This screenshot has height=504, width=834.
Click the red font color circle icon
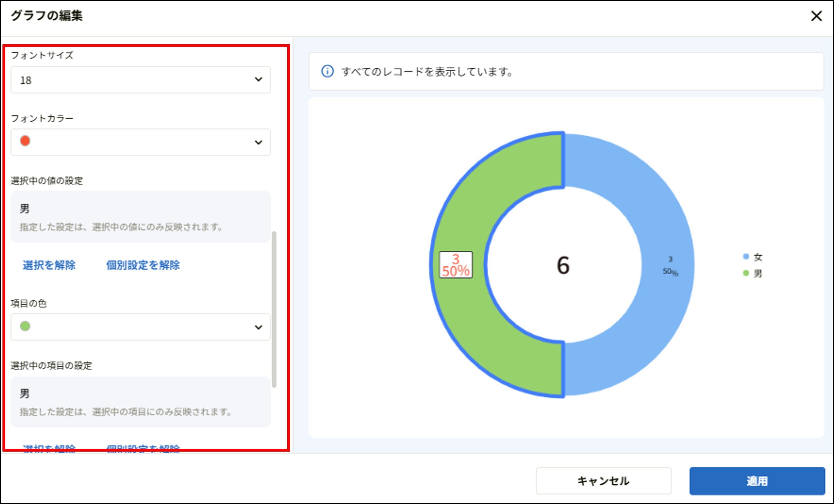pyautogui.click(x=25, y=142)
